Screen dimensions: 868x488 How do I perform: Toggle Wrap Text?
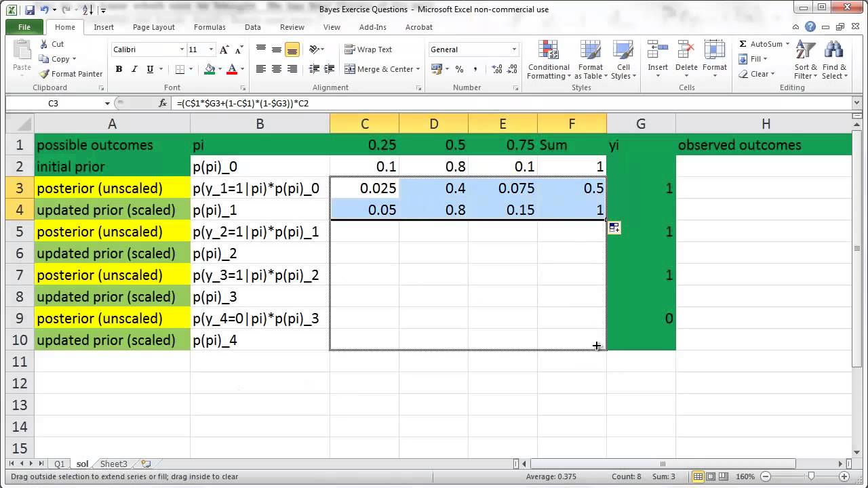coord(368,49)
